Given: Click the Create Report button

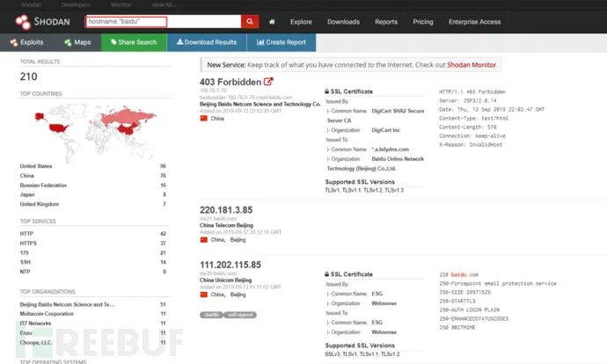Looking at the screenshot, I should pyautogui.click(x=282, y=42).
